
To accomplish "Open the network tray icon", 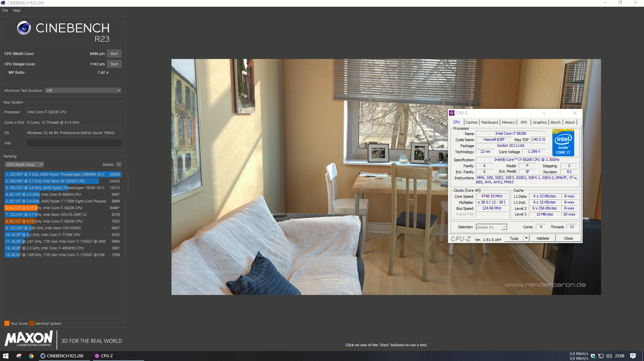I will [601, 356].
